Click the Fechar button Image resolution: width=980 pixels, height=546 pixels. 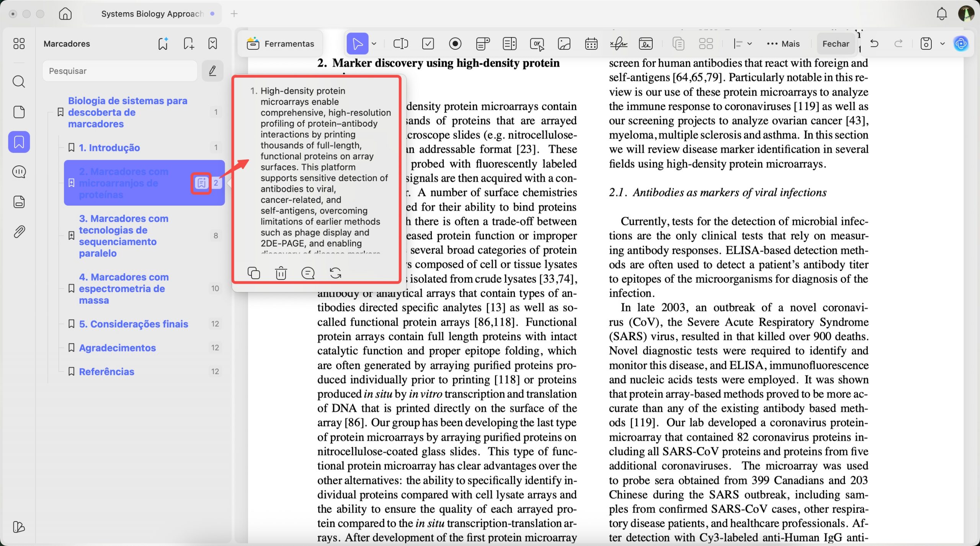836,43
